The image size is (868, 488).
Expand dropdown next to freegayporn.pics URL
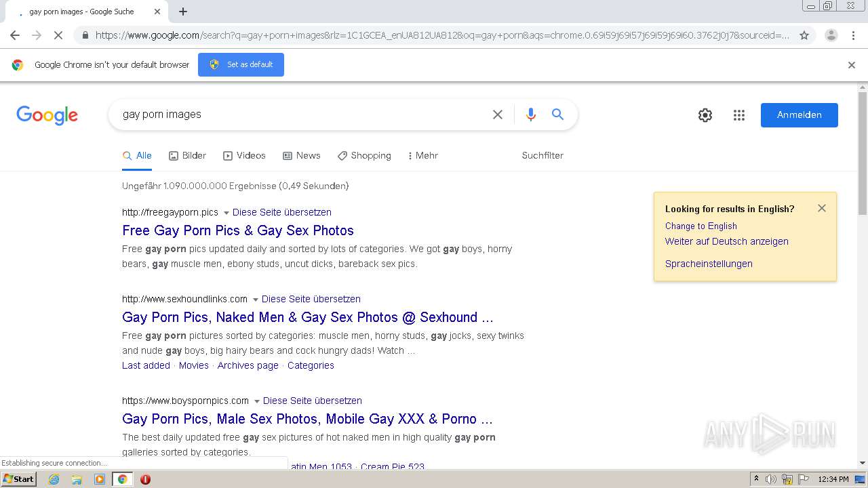[x=226, y=213]
